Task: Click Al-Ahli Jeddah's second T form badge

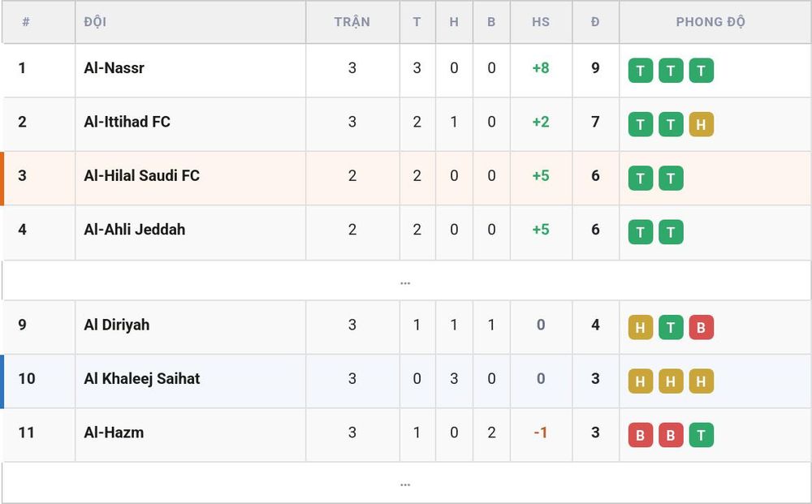Action: [x=671, y=232]
